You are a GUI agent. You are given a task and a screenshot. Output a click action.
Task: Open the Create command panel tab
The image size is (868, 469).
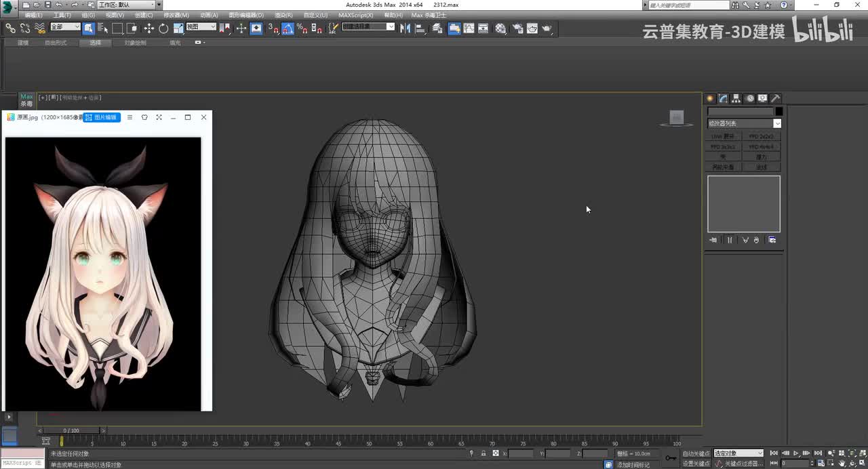tap(711, 98)
